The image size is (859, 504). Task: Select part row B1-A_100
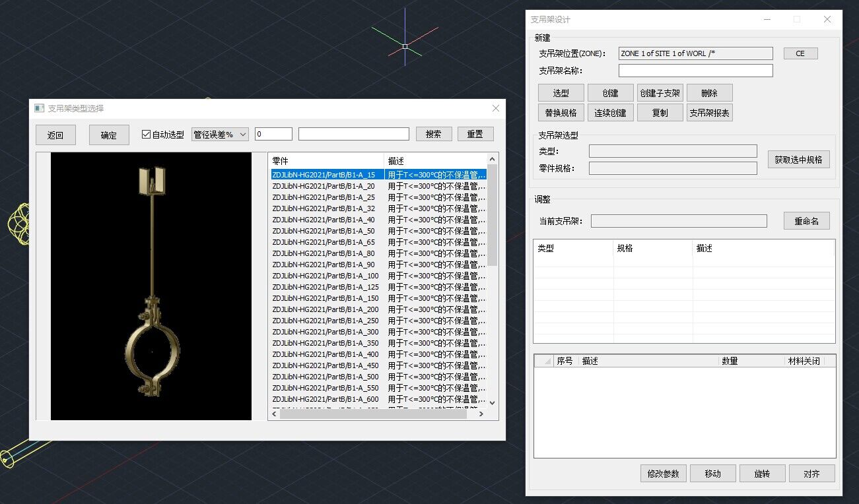click(326, 276)
